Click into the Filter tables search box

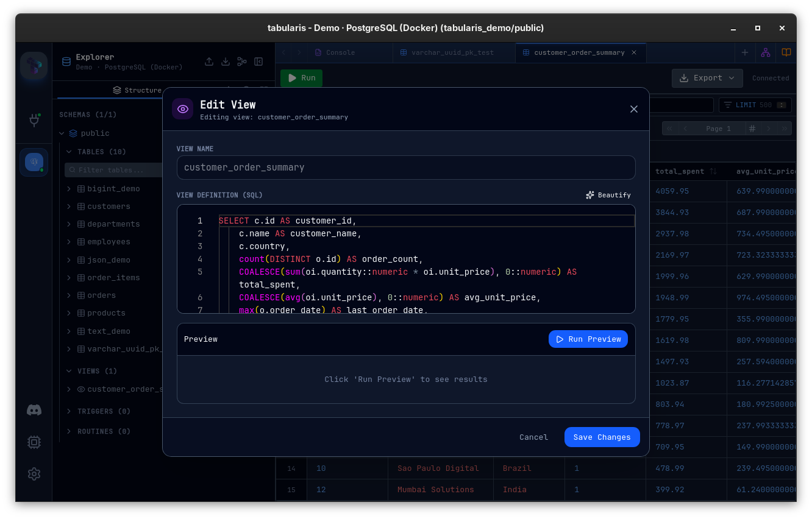click(x=113, y=170)
